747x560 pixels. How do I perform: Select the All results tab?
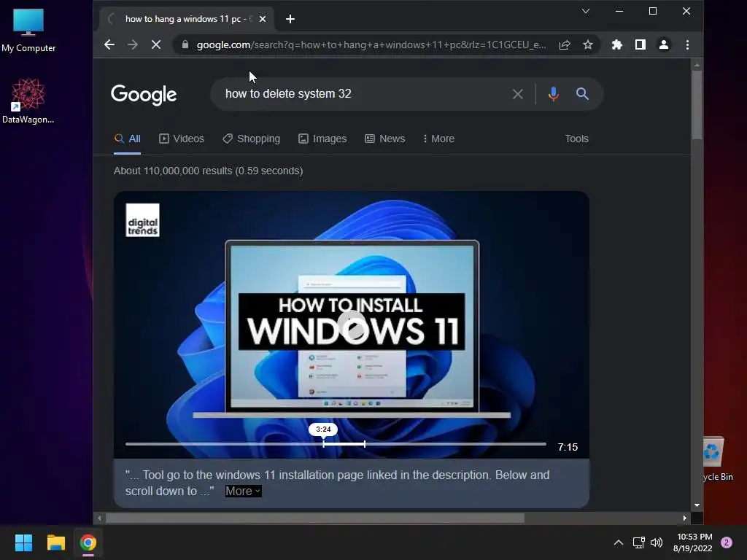point(127,139)
